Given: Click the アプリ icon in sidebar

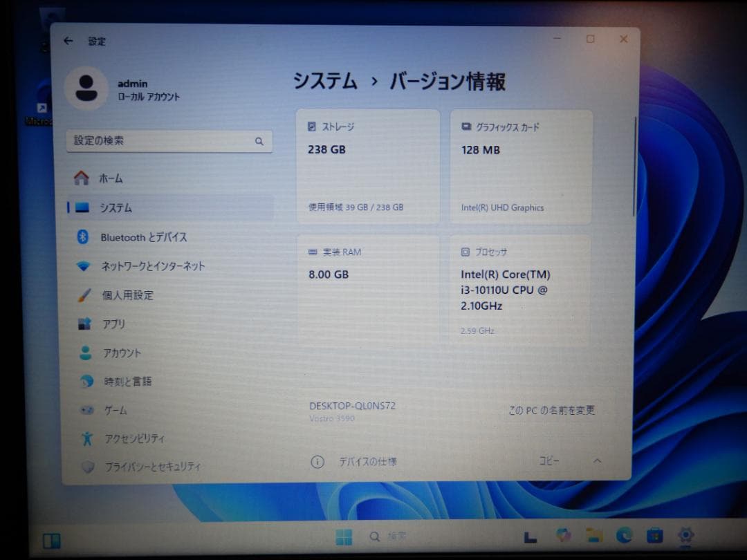Looking at the screenshot, I should point(85,324).
